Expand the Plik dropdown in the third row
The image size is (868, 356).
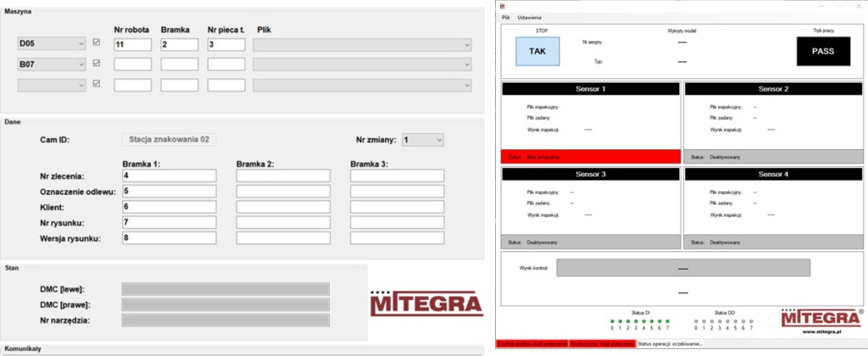click(362, 86)
